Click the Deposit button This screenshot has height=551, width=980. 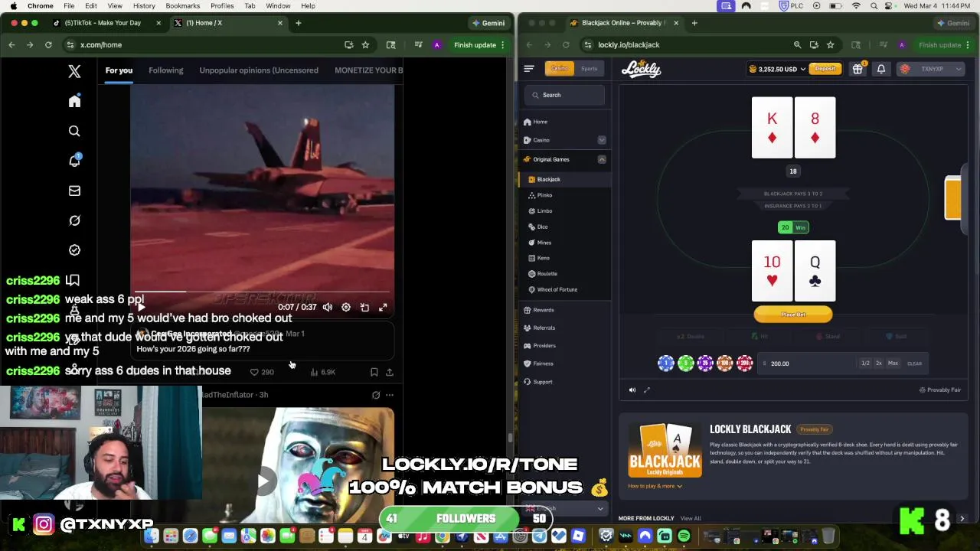pos(825,69)
